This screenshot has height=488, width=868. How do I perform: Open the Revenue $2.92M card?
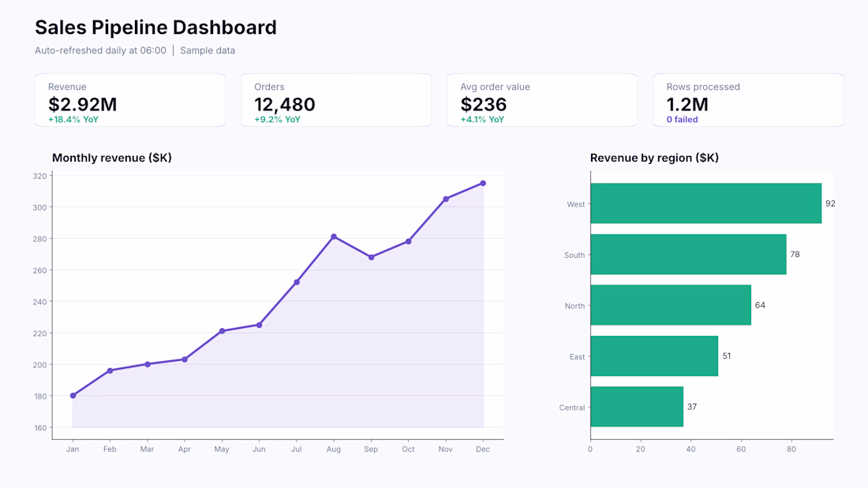(x=130, y=100)
